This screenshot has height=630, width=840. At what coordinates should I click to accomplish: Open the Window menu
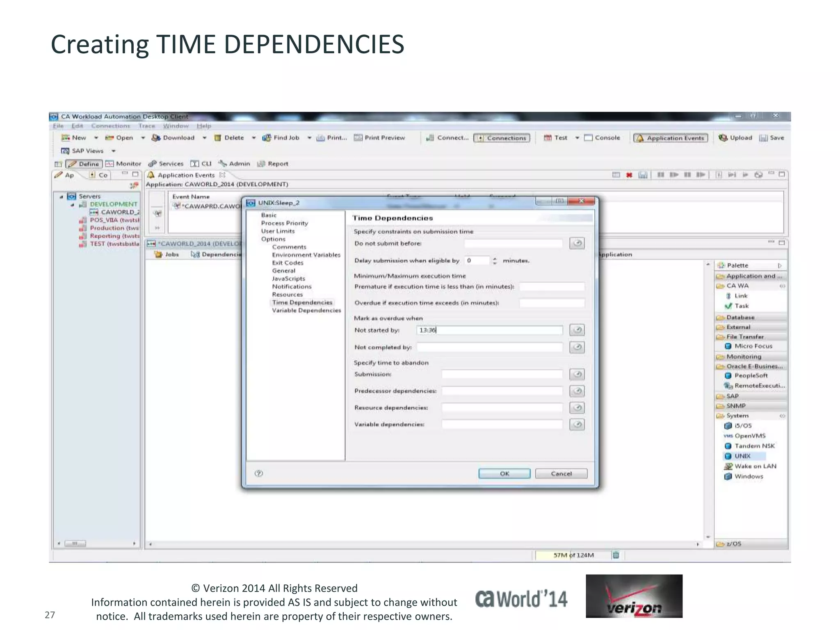pyautogui.click(x=176, y=126)
